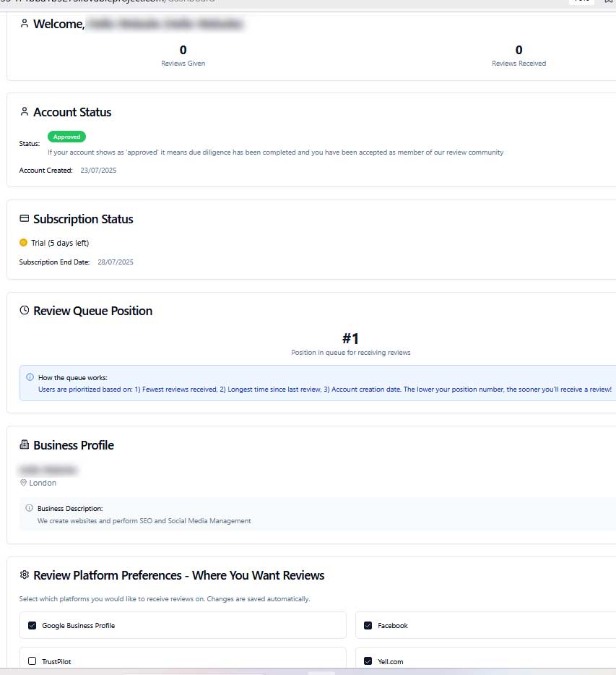Enable the TrustPilot review platform checkbox

32,661
